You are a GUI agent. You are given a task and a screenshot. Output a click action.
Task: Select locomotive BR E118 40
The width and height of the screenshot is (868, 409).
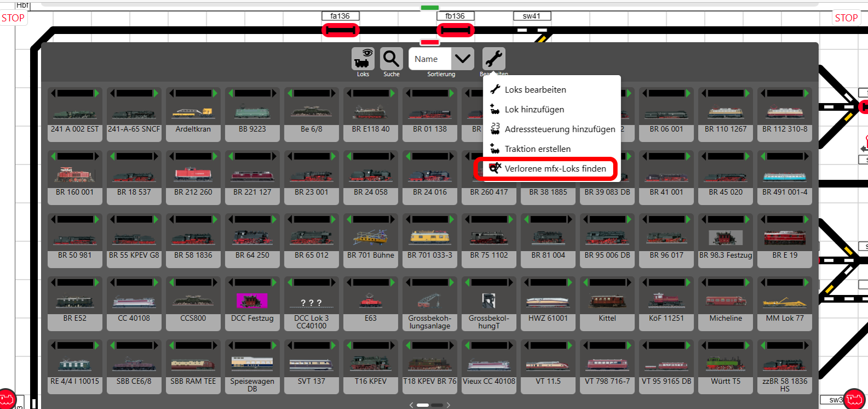371,115
